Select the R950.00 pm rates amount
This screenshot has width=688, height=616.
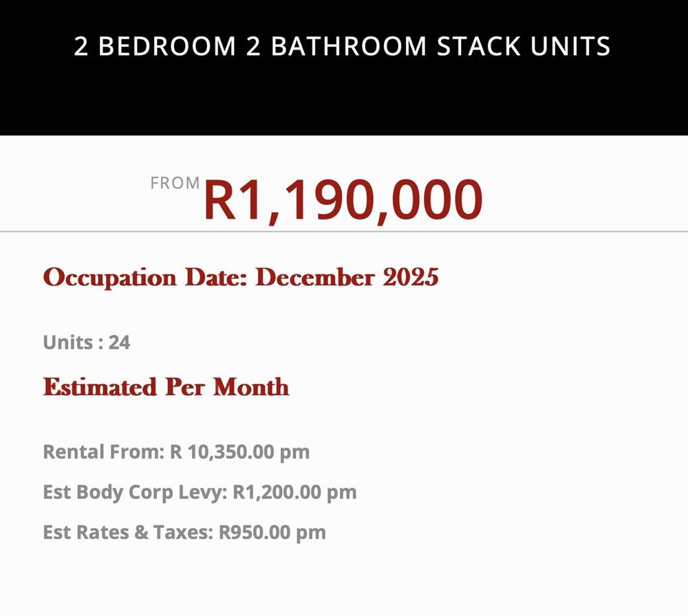[x=272, y=532]
